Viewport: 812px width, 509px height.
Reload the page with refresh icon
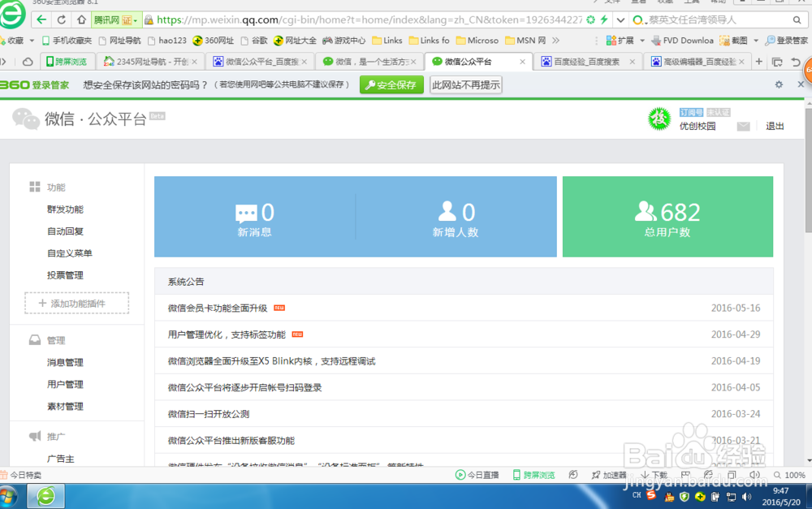[x=61, y=19]
